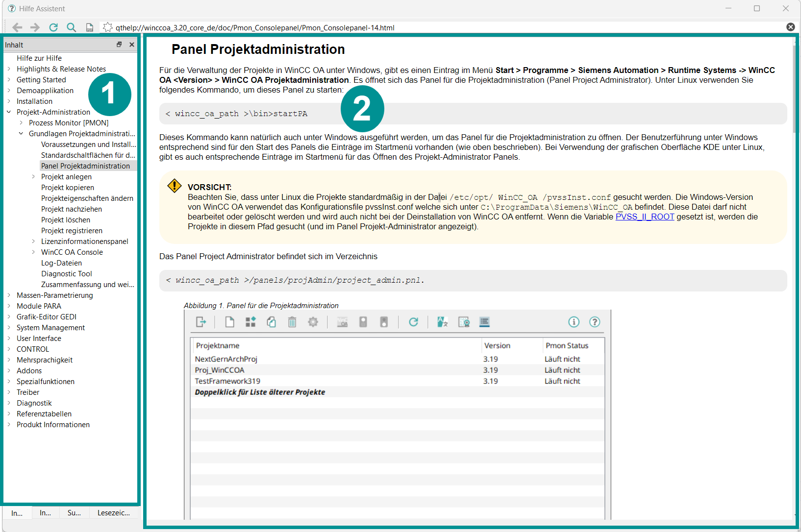Select Module PARA in the contents

pyautogui.click(x=39, y=306)
